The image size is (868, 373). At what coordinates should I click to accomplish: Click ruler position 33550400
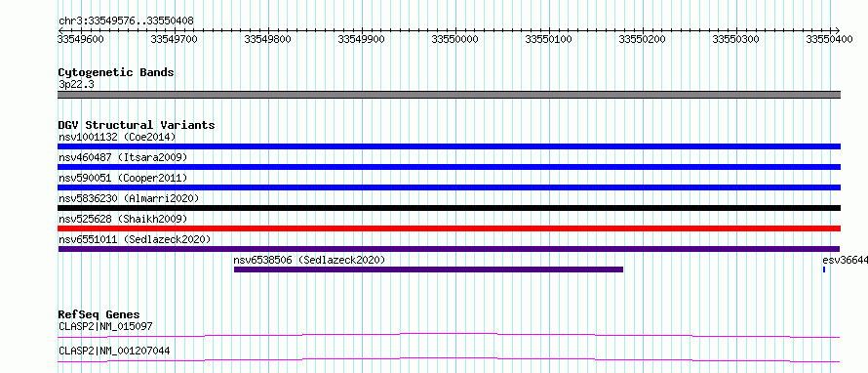point(829,39)
